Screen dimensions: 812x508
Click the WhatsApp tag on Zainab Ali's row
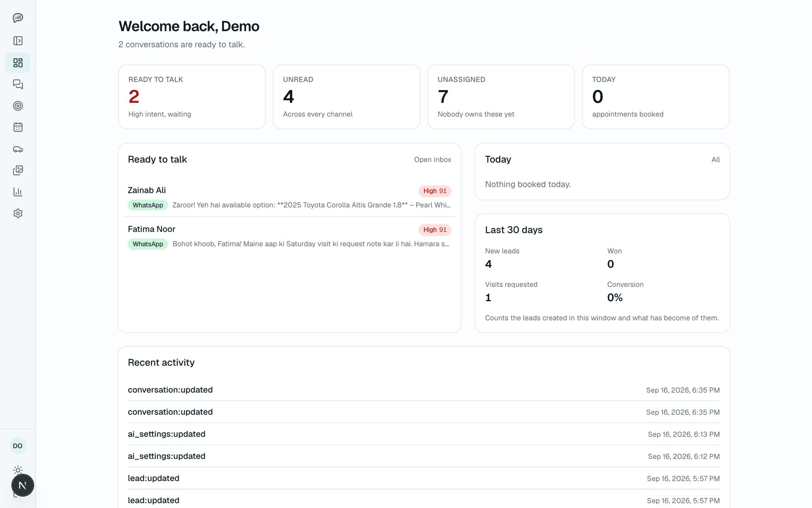(x=148, y=205)
